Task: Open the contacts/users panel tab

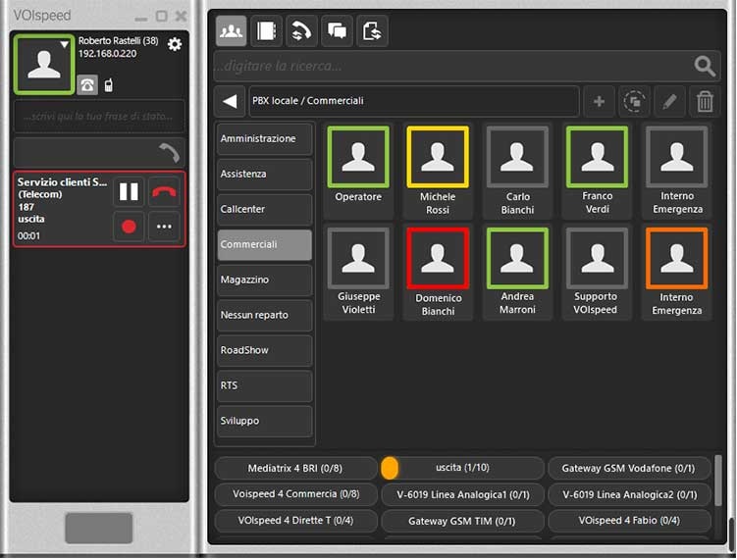Action: [232, 30]
